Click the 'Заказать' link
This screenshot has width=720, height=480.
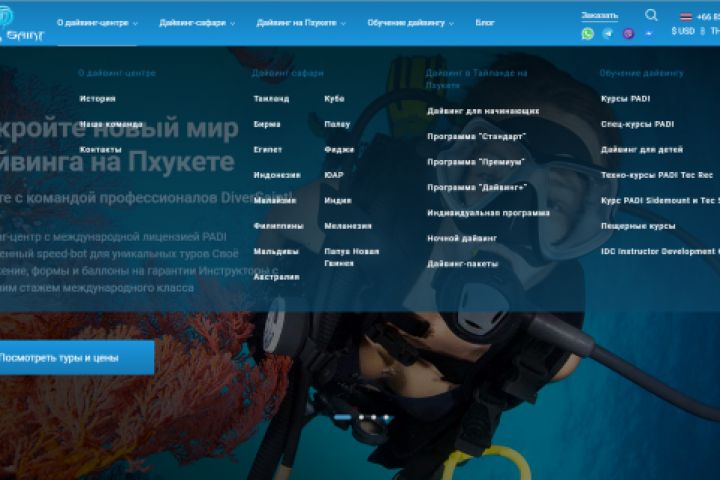pos(599,16)
